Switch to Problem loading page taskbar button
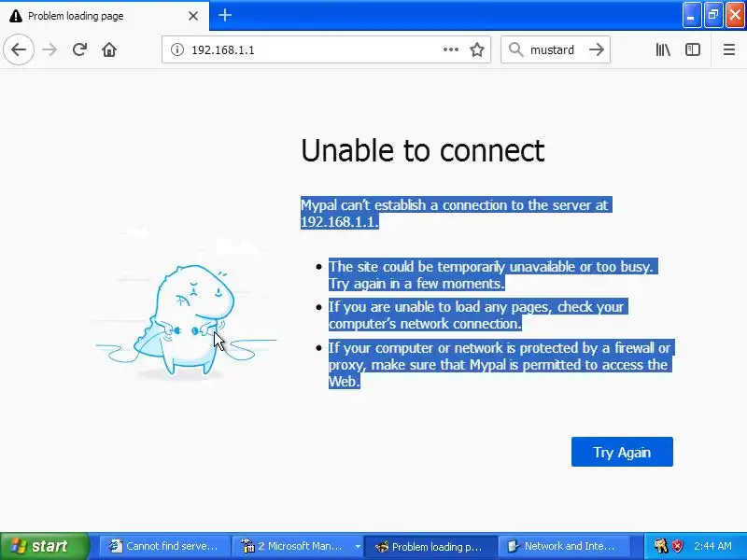Viewport: 747px width, 560px height. (430, 546)
